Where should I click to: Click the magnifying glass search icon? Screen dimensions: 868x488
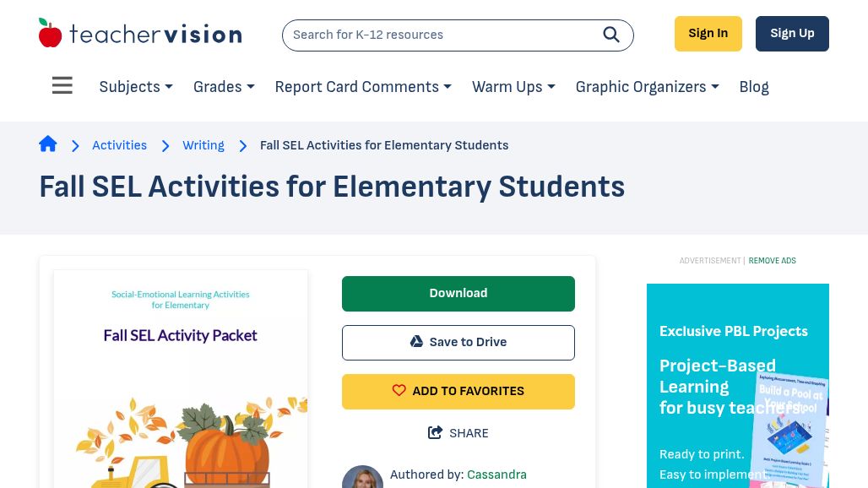pyautogui.click(x=611, y=35)
